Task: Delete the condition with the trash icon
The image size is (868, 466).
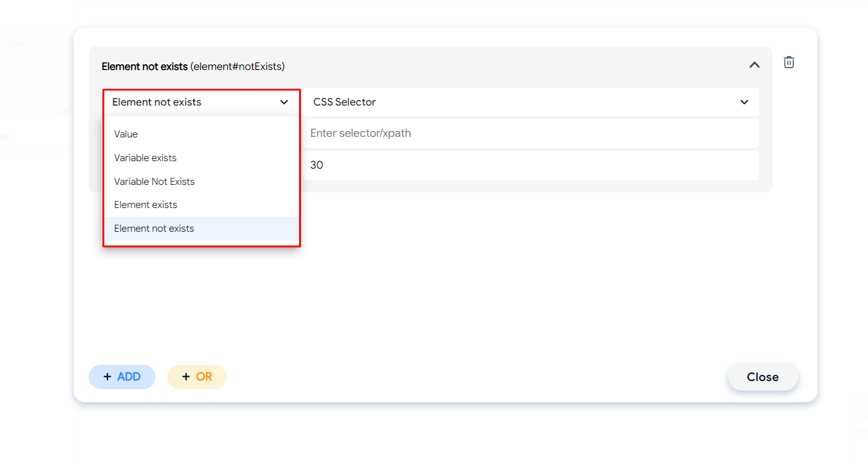Action: point(789,62)
